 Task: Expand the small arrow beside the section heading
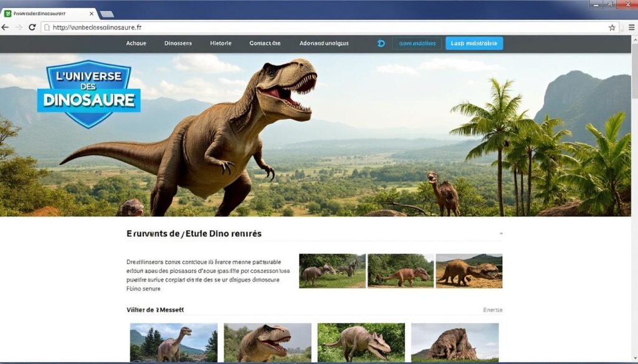500,234
